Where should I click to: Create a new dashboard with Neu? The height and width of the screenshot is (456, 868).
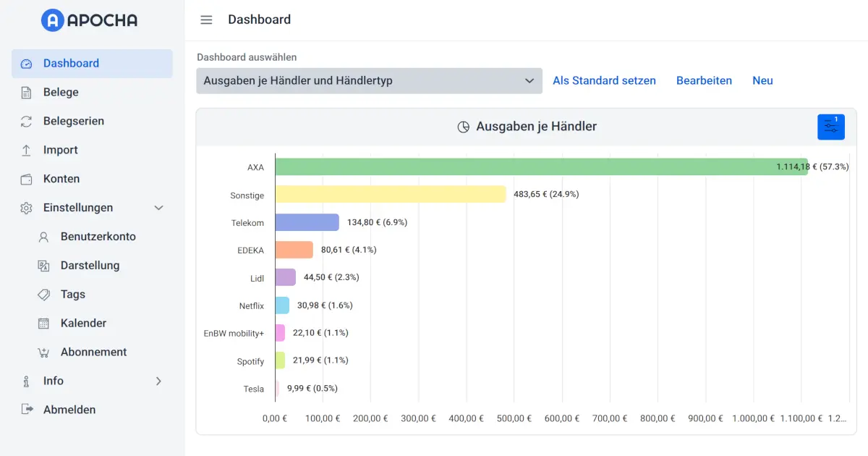coord(762,81)
